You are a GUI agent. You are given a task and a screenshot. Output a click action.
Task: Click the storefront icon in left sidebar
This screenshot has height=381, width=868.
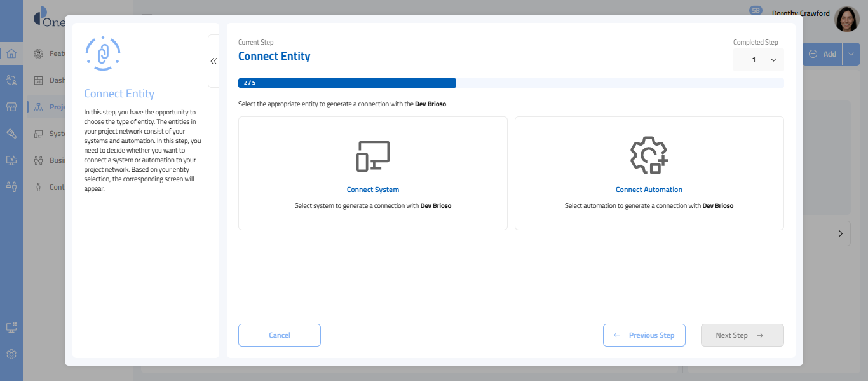(11, 107)
